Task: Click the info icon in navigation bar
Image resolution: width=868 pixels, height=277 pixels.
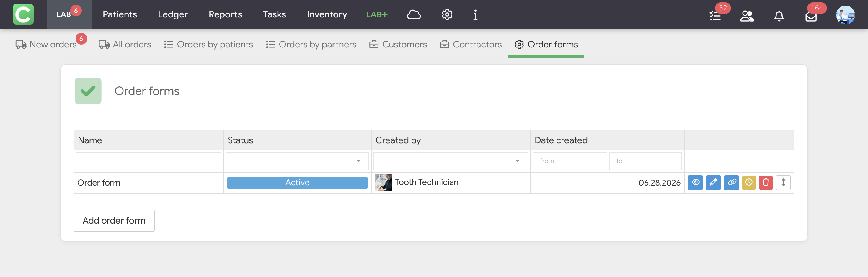Action: click(475, 14)
